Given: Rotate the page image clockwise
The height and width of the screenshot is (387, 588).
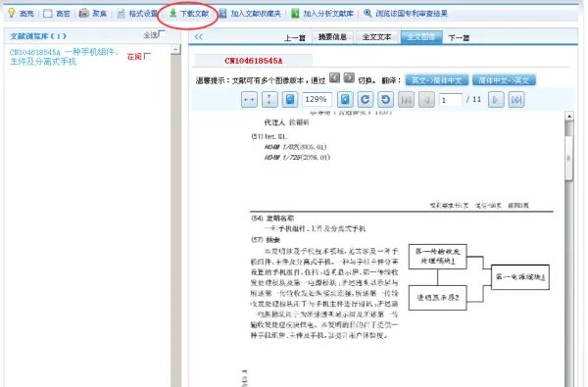Looking at the screenshot, I should click(366, 100).
